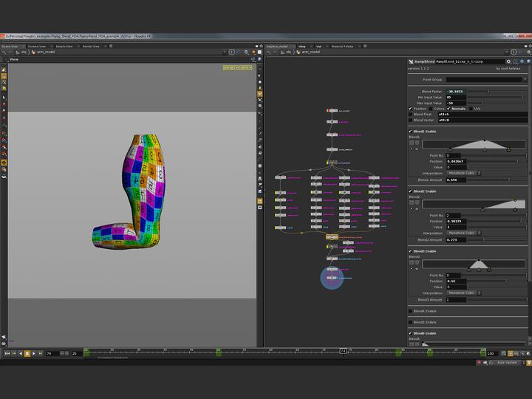
Task: Select the RampBlend_bicep_n_tricep node in network
Action: click(x=332, y=236)
